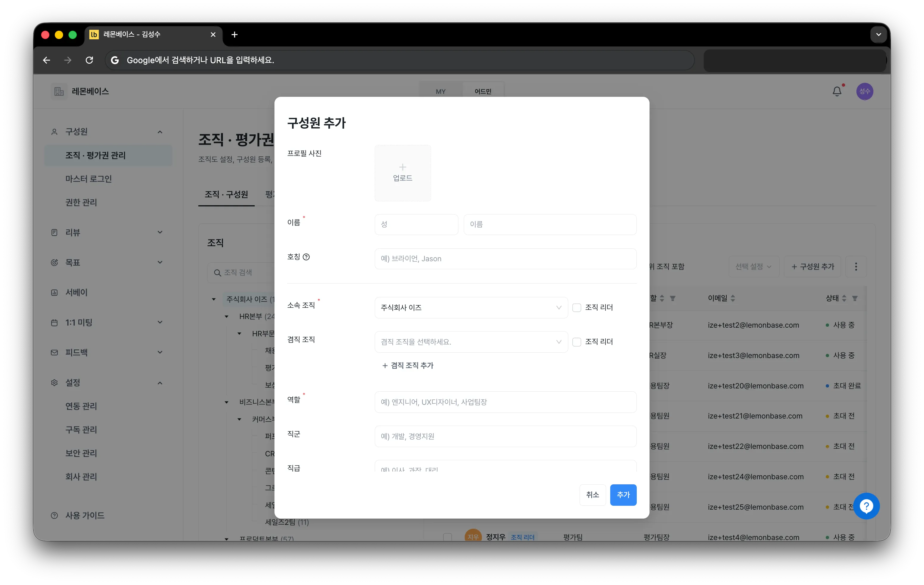Collapse the 주식회사 이즈 tree node
Screen dimensions: 924x585
pyautogui.click(x=214, y=299)
